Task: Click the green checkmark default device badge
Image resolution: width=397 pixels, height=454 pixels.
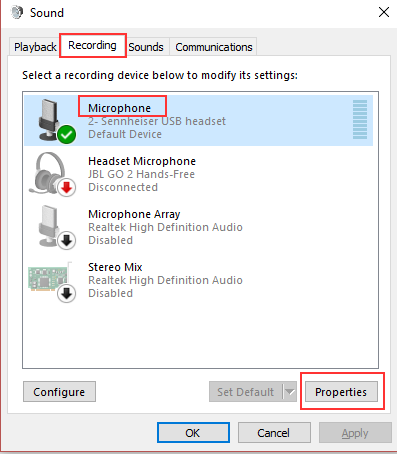Action: pos(67,134)
